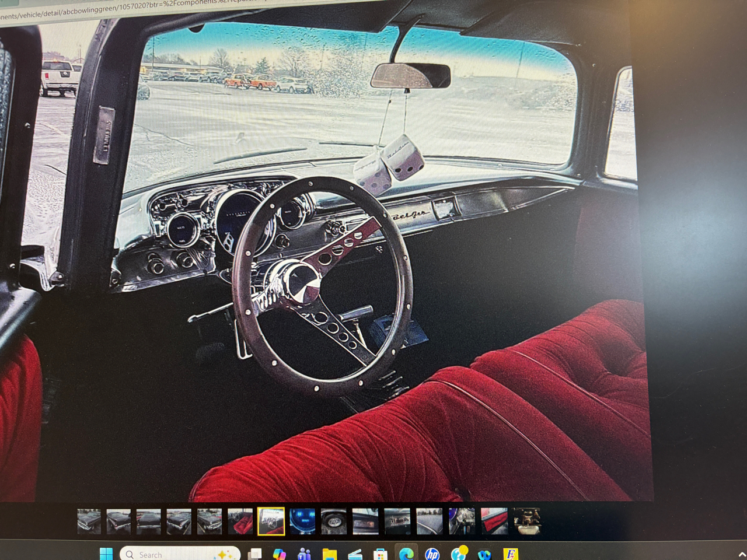This screenshot has height=560, width=747.
Task: Open the Microsoft Store taskbar icon
Action: 381,554
